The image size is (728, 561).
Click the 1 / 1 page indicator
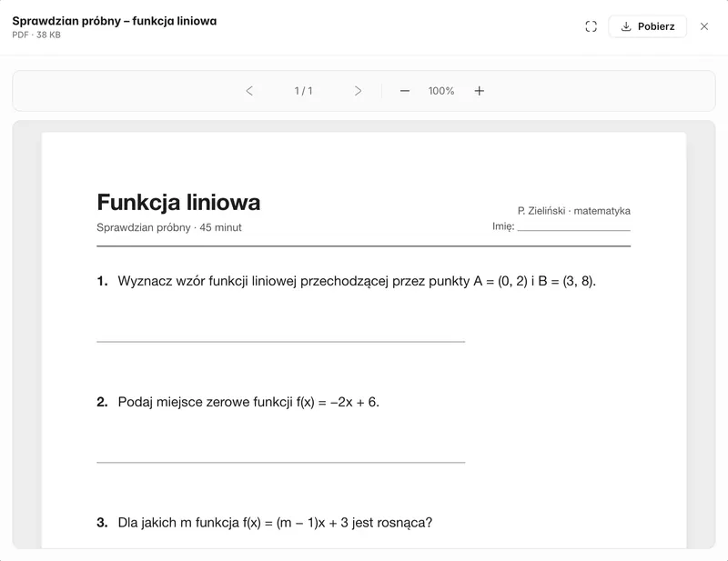(303, 91)
